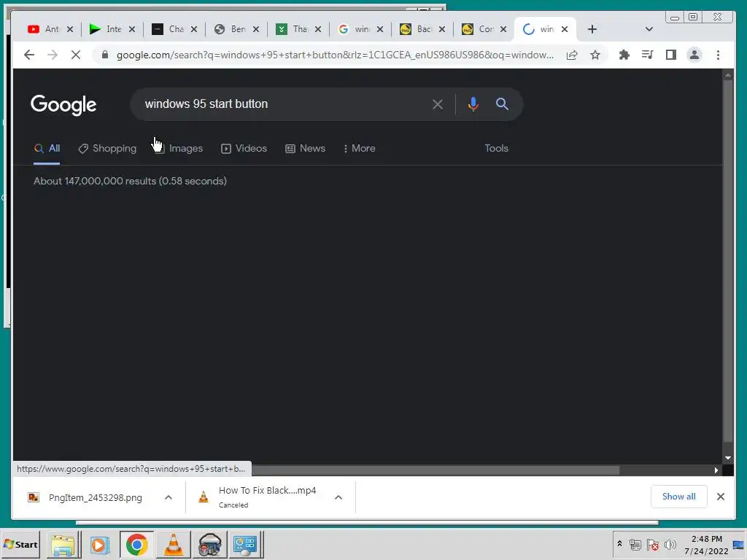This screenshot has height=560, width=747.
Task: Open the Images results filter
Action: pyautogui.click(x=179, y=149)
